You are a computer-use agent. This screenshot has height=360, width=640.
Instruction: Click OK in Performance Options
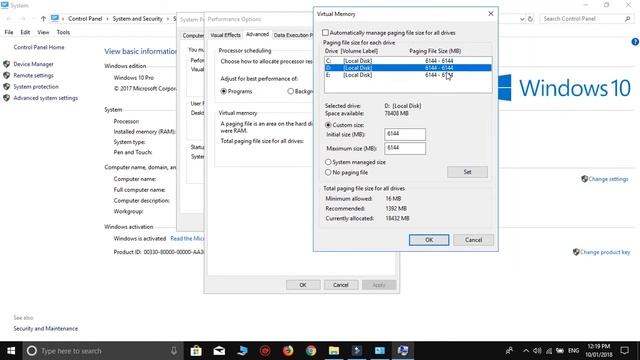(x=303, y=285)
